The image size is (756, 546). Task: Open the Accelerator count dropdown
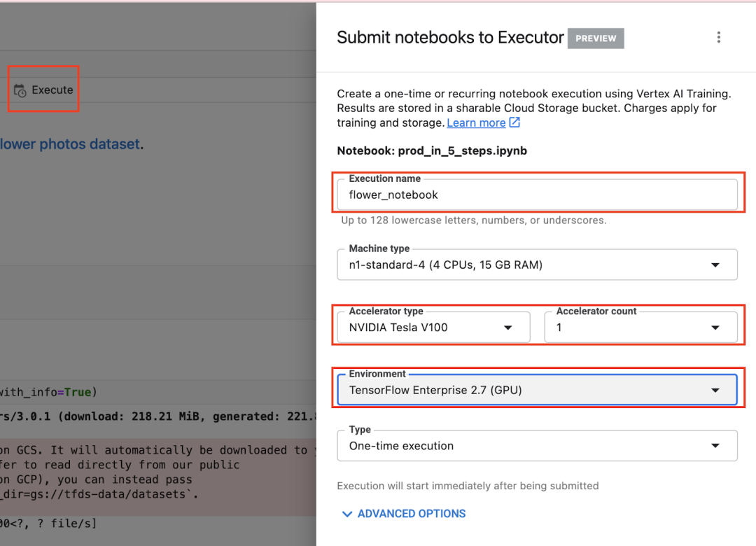point(640,327)
